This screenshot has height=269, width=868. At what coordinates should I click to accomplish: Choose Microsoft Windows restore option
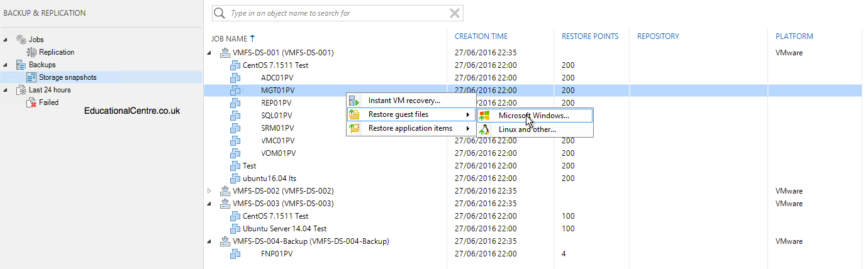point(535,116)
